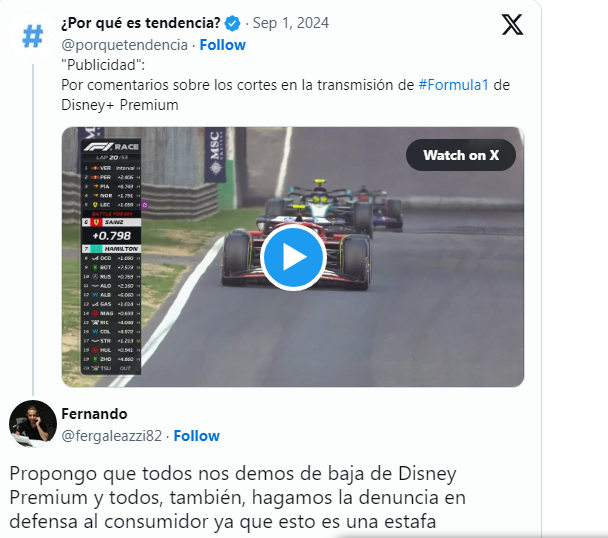Click the quoted tweet's Publicidad text
This screenshot has height=538, width=608.
click(103, 65)
